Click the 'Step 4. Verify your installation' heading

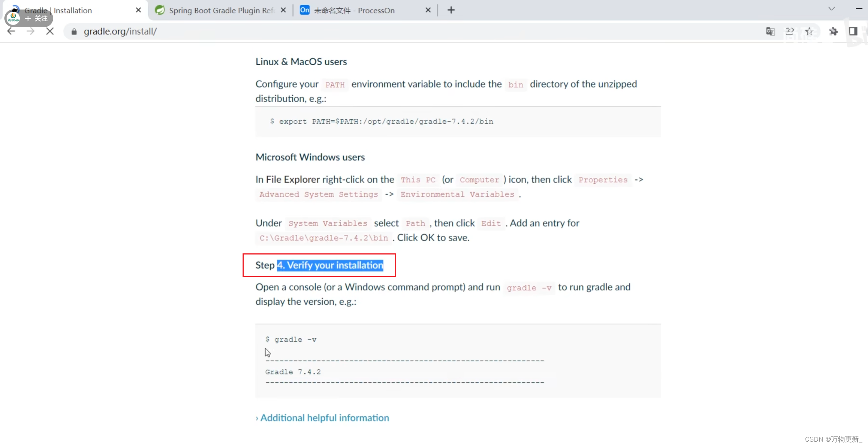pyautogui.click(x=320, y=265)
